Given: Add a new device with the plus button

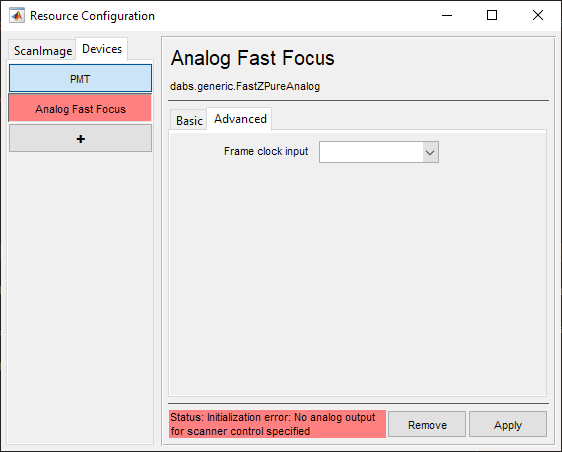Looking at the screenshot, I should coord(80,138).
